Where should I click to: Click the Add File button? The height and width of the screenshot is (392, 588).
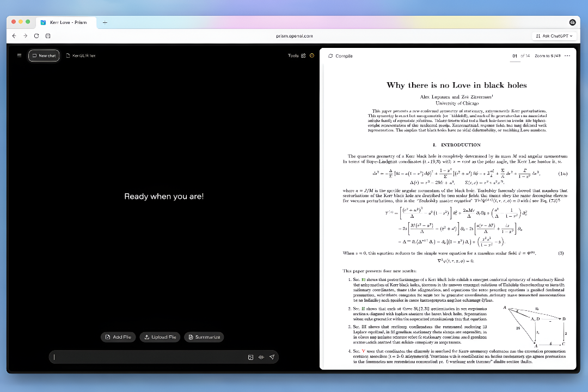coord(118,337)
